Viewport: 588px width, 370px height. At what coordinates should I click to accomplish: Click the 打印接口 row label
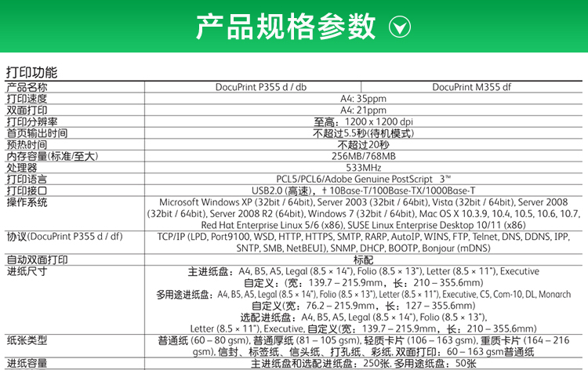[27, 190]
